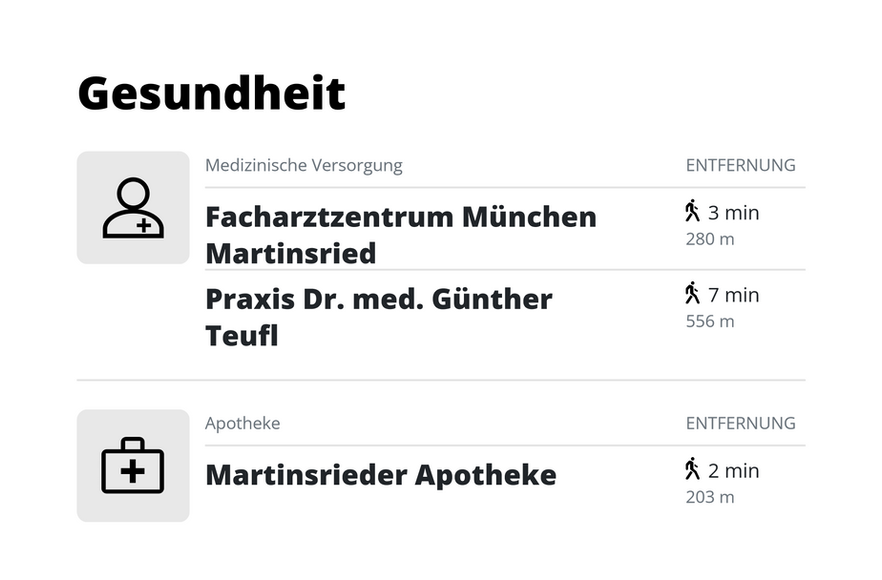Click walking icon next to 2 min
The height and width of the screenshot is (580, 882).
click(692, 469)
